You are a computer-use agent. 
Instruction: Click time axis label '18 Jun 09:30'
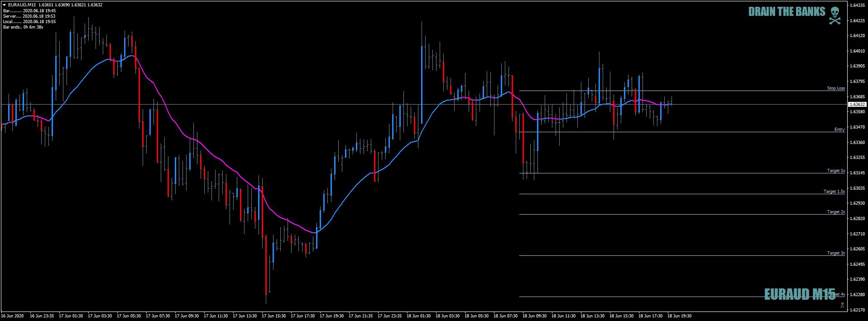[534, 316]
